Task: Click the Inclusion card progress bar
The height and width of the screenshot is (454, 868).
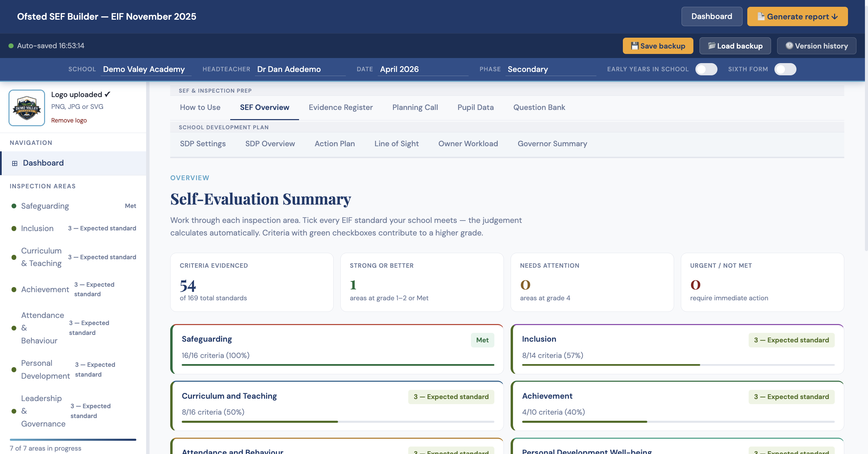Action: (678, 365)
